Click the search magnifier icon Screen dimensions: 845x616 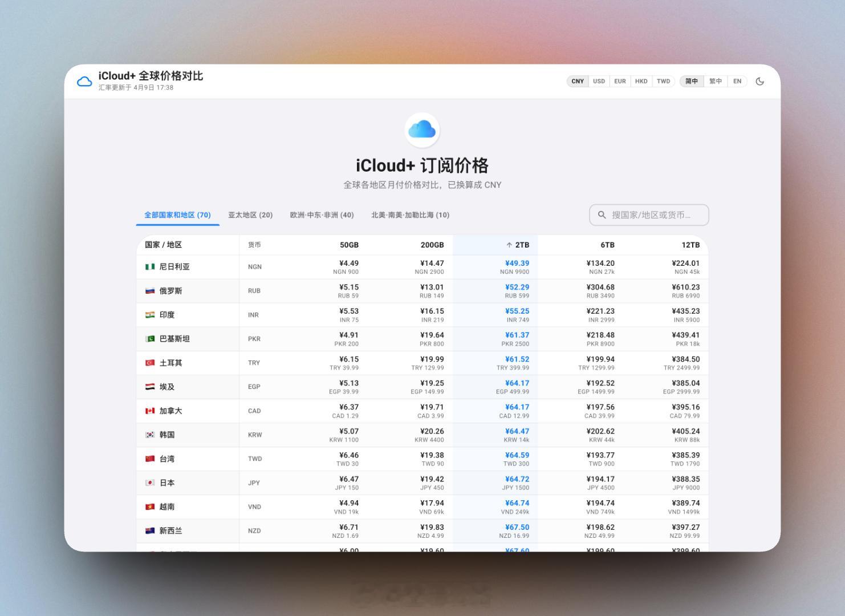[x=602, y=215]
